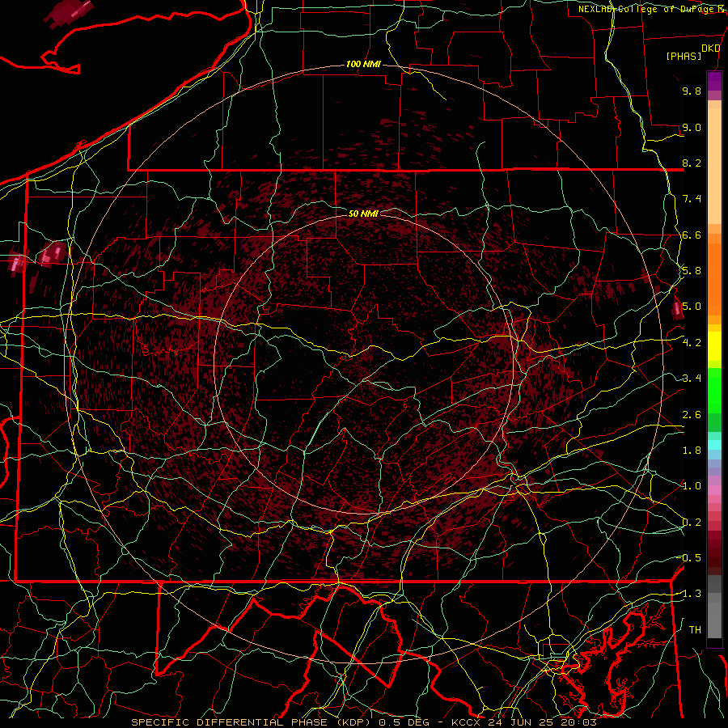Screen dimensions: 728x728
Task: Click the 3.4 scale label
Action: click(692, 379)
